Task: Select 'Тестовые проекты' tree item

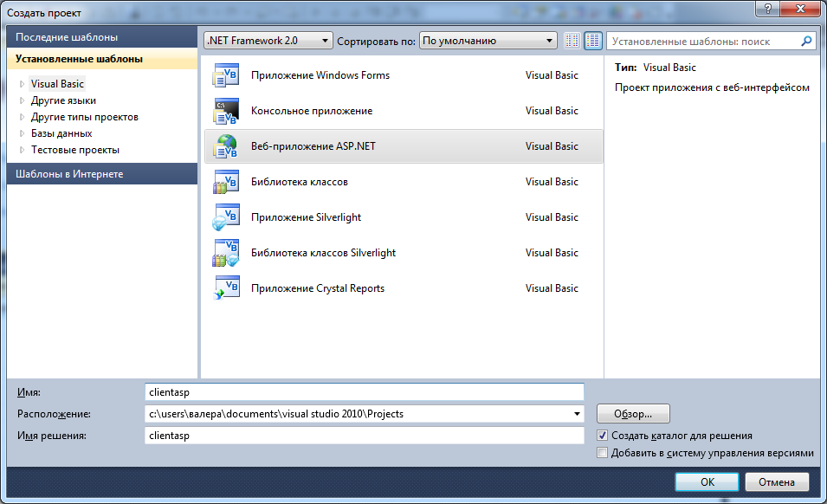Action: 74,150
